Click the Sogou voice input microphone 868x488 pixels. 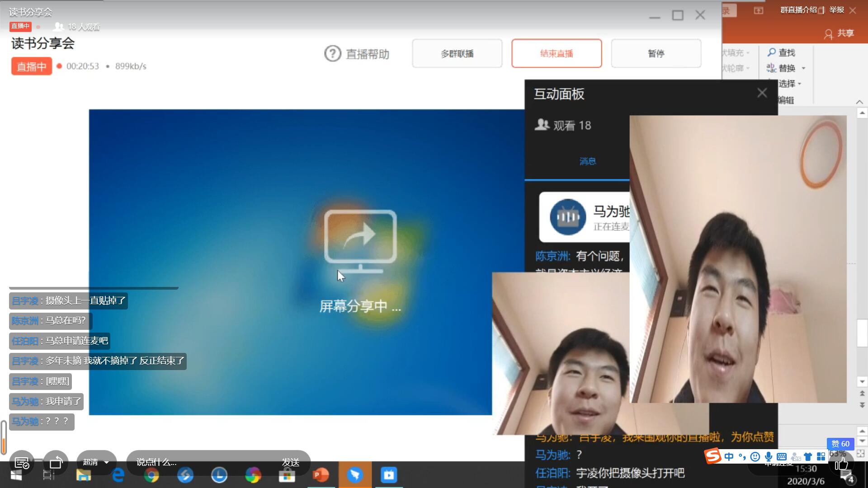pyautogui.click(x=768, y=457)
